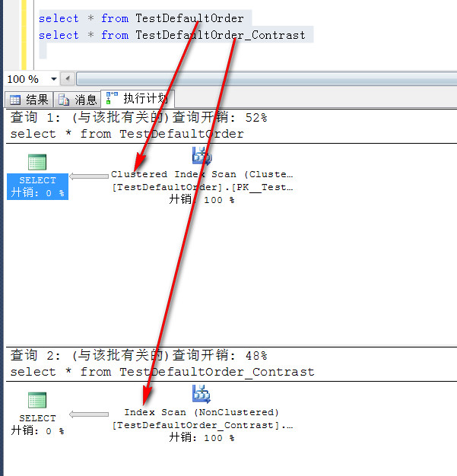Click the NonClustered Index Scan icon
The width and height of the screenshot is (457, 476).
pos(202,394)
